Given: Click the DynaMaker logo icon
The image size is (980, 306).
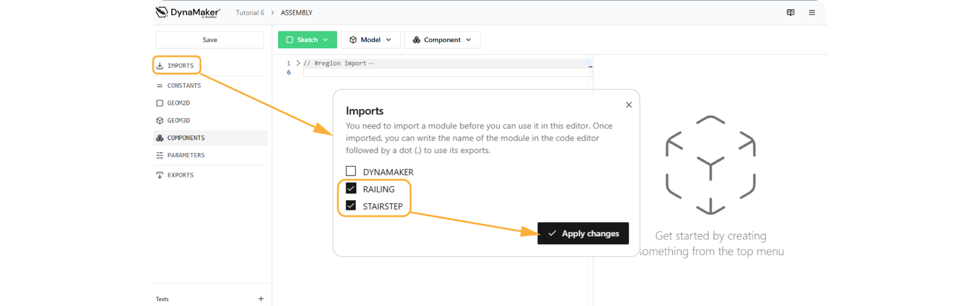Looking at the screenshot, I should [x=162, y=12].
